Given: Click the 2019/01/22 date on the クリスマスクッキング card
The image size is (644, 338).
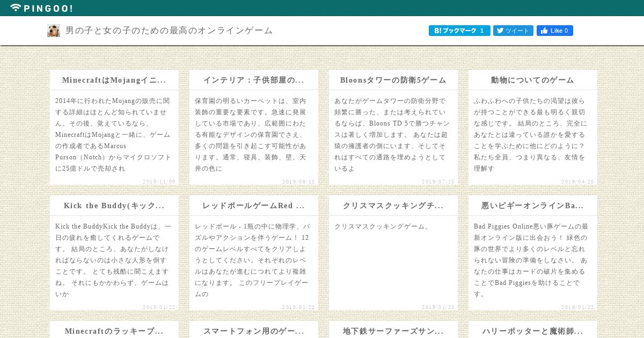Looking at the screenshot, I should coord(438,307).
